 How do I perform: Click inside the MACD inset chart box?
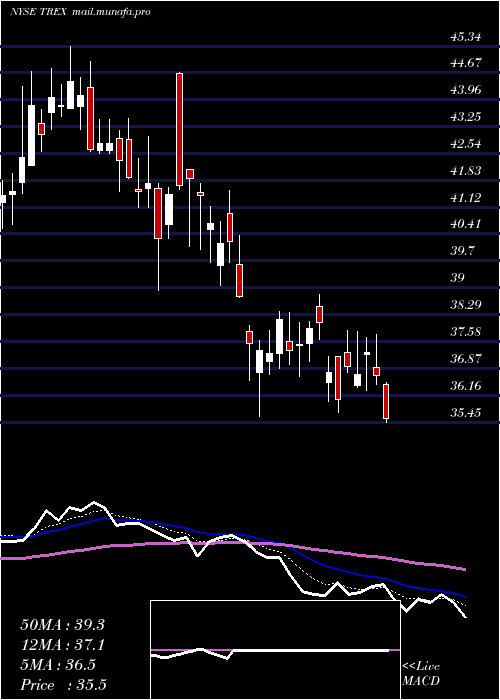coord(275,650)
